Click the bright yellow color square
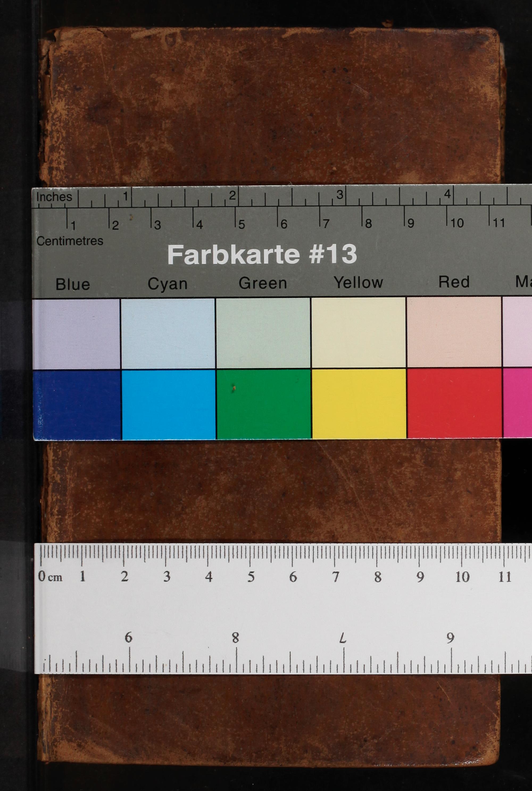The width and height of the screenshot is (532, 791). [359, 404]
